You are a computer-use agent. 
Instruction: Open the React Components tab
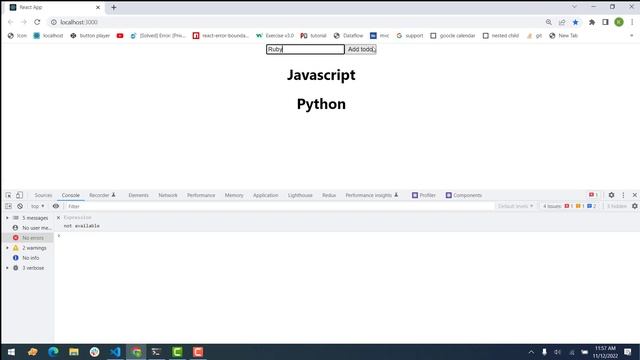[464, 196]
